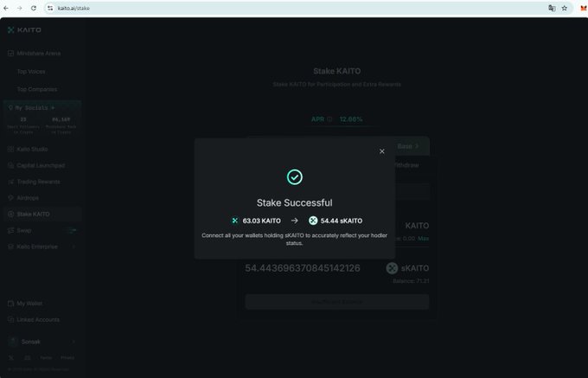588x378 pixels.
Task: Click the Max link under KAITO
Action: tap(424, 239)
